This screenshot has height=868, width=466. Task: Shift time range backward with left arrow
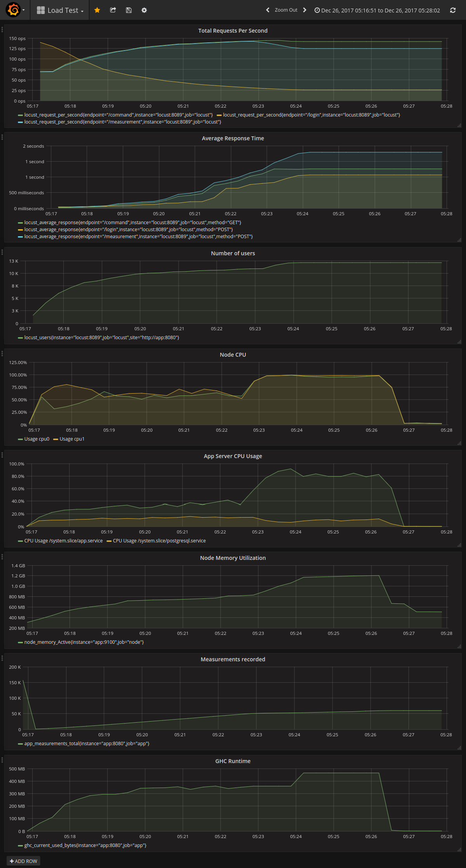[268, 10]
